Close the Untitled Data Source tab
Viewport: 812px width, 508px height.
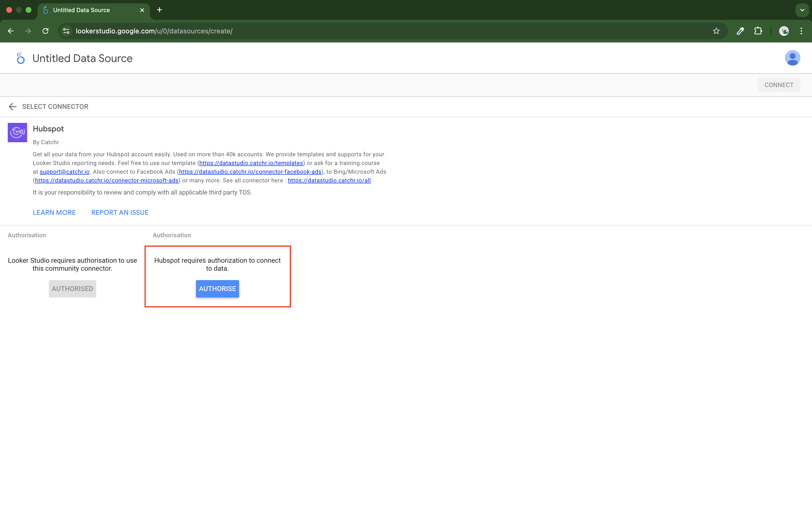pyautogui.click(x=142, y=10)
